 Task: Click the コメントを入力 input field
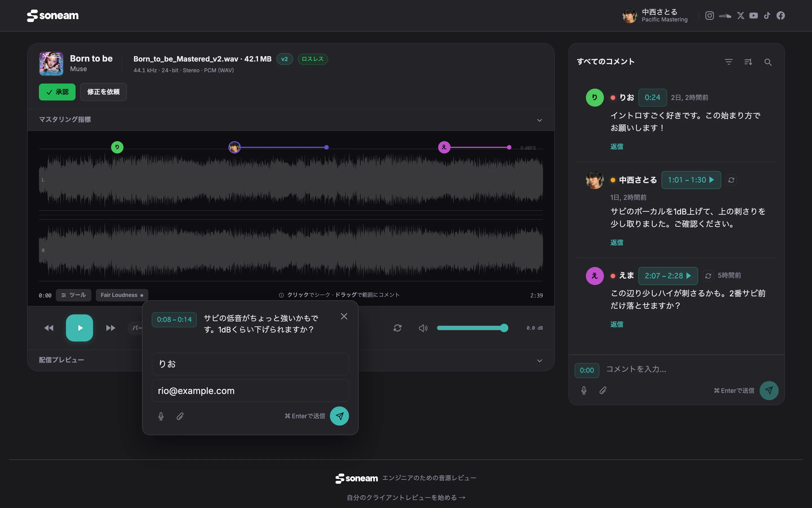point(691,369)
